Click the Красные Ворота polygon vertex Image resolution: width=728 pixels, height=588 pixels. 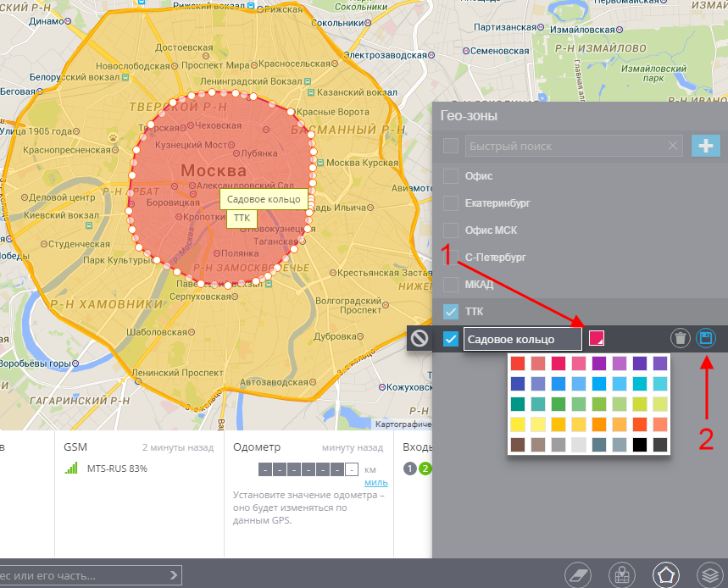291,111
